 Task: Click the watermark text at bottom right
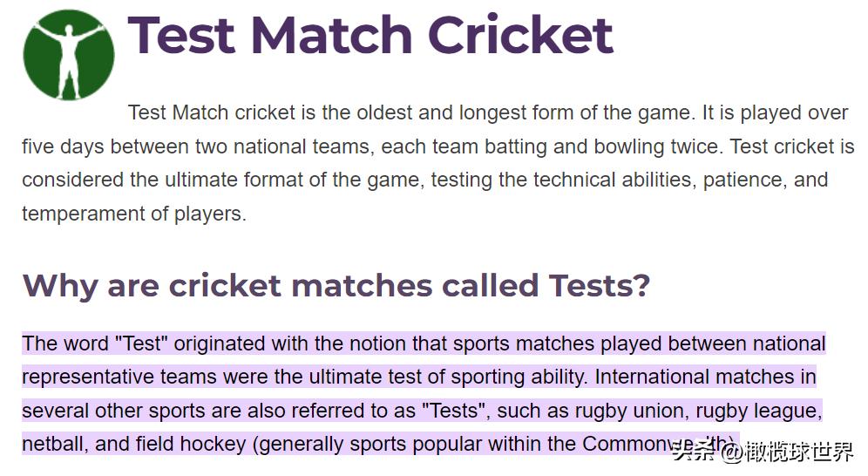763,452
